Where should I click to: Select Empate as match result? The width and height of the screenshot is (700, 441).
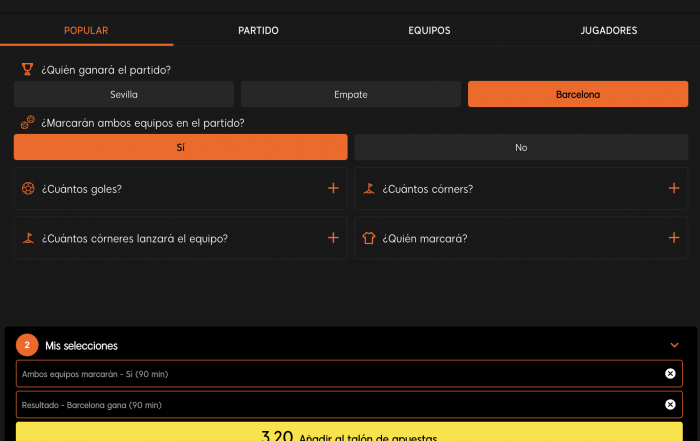click(350, 94)
